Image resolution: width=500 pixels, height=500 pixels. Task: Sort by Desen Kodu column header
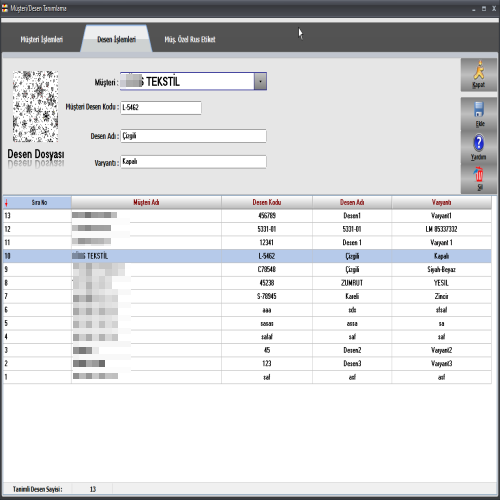coord(267,202)
